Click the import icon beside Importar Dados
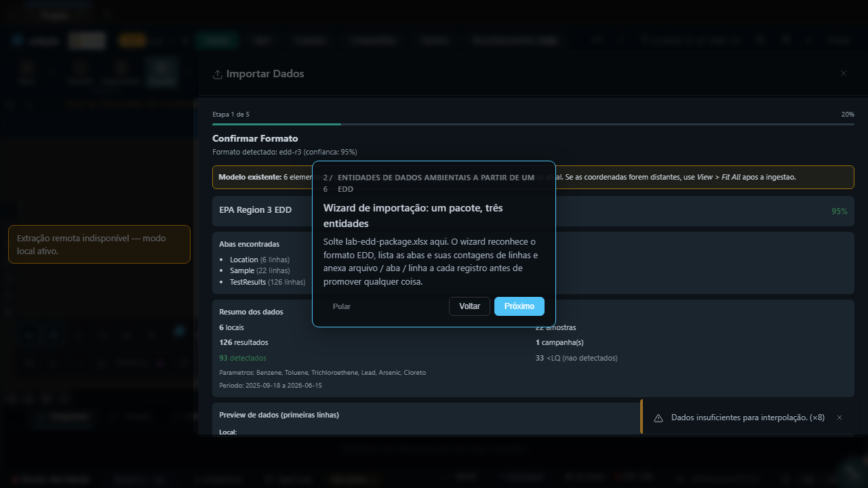The image size is (868, 488). pyautogui.click(x=218, y=74)
